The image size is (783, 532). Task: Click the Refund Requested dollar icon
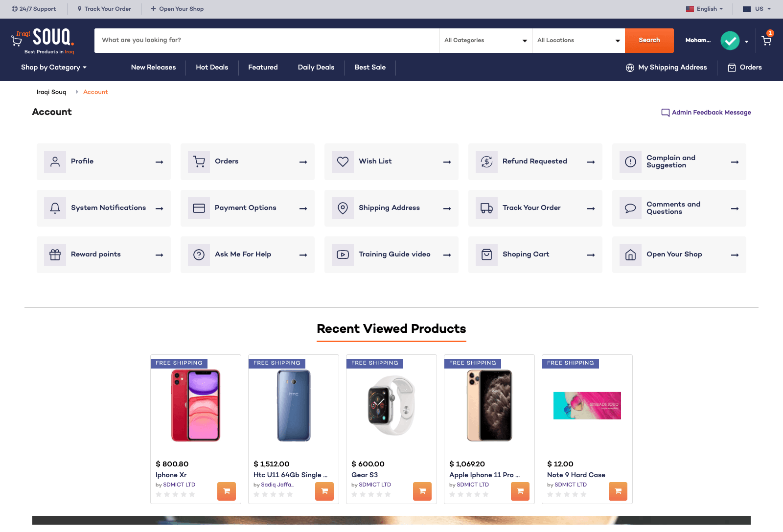click(x=486, y=162)
